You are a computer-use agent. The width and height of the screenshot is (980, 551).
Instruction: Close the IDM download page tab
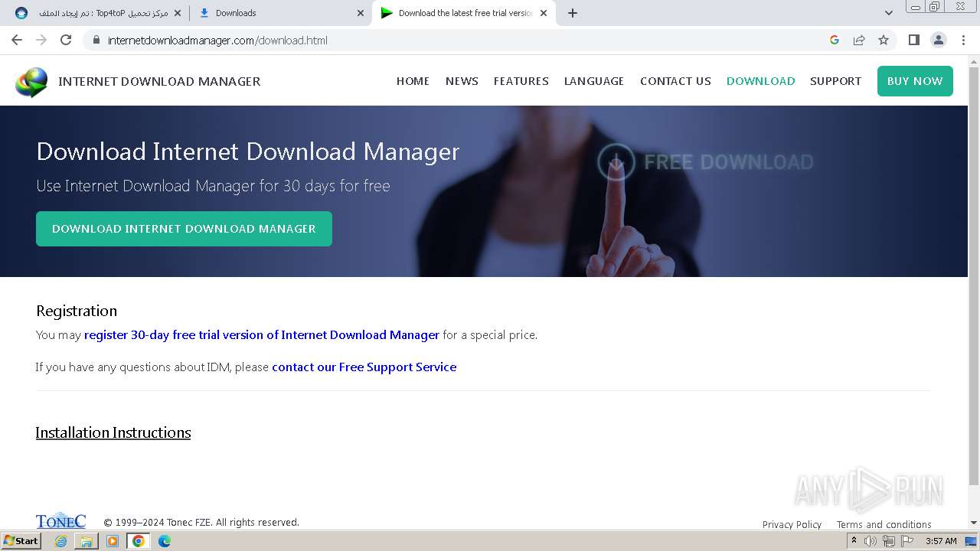coord(544,13)
